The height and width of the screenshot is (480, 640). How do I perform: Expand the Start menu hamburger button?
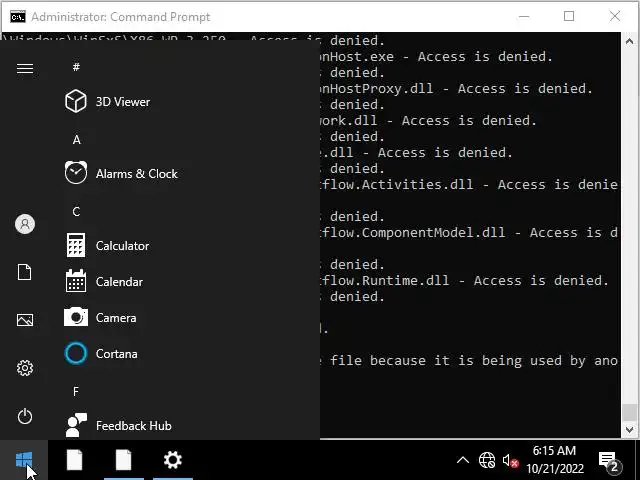(x=24, y=68)
